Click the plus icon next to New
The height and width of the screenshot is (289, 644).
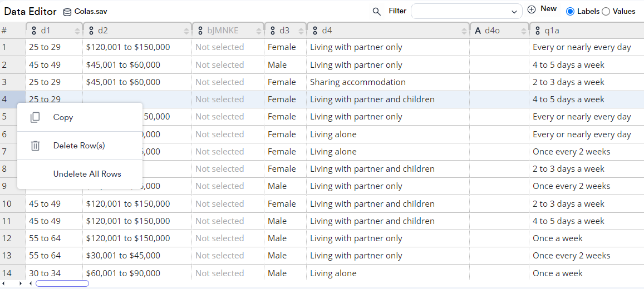pyautogui.click(x=532, y=9)
